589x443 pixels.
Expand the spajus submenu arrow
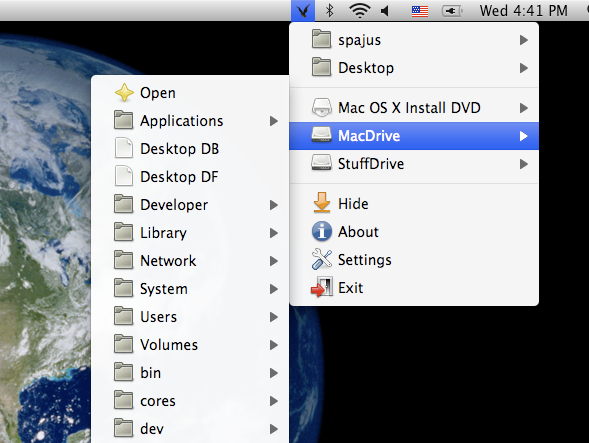pyautogui.click(x=524, y=40)
